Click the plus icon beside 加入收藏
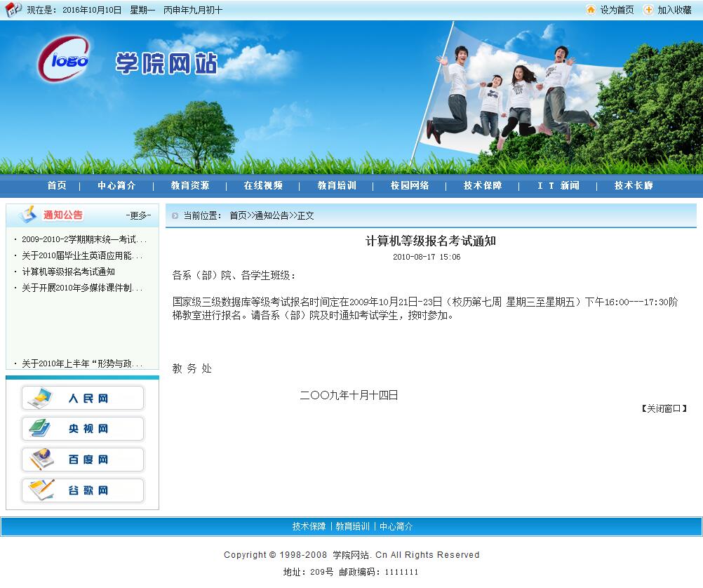 [x=648, y=9]
